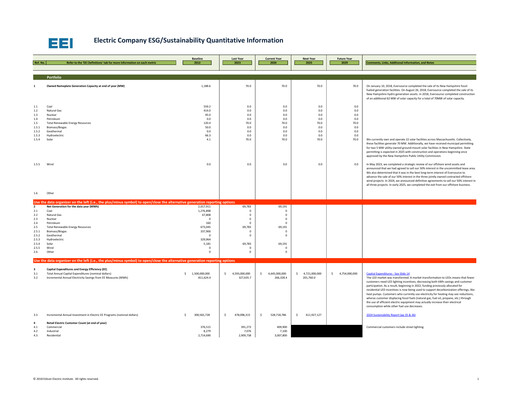This screenshot has height=396, width=512.
Task: Select Total Annual Capital Expenditures row label
Action: [79, 273]
